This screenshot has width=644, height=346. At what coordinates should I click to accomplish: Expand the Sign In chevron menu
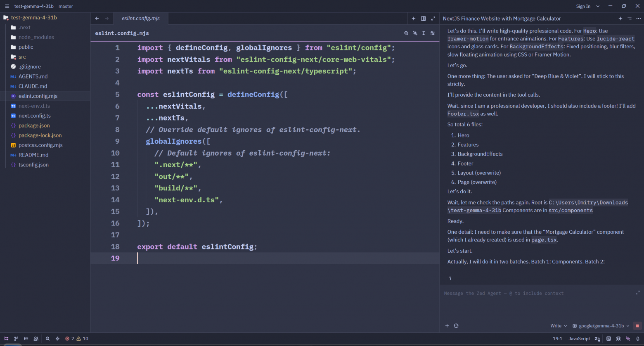click(598, 6)
